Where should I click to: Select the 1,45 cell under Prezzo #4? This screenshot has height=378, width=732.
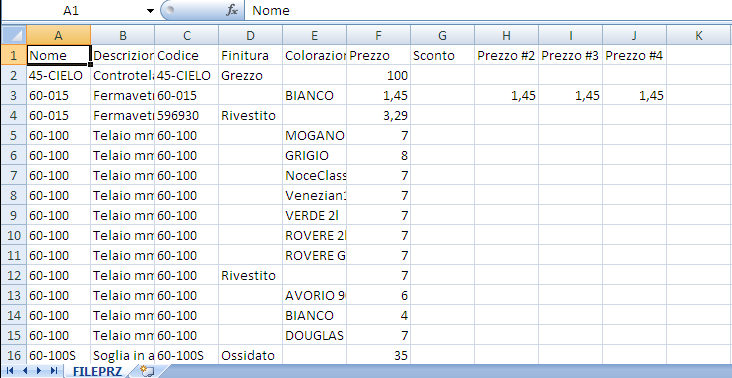(634, 96)
